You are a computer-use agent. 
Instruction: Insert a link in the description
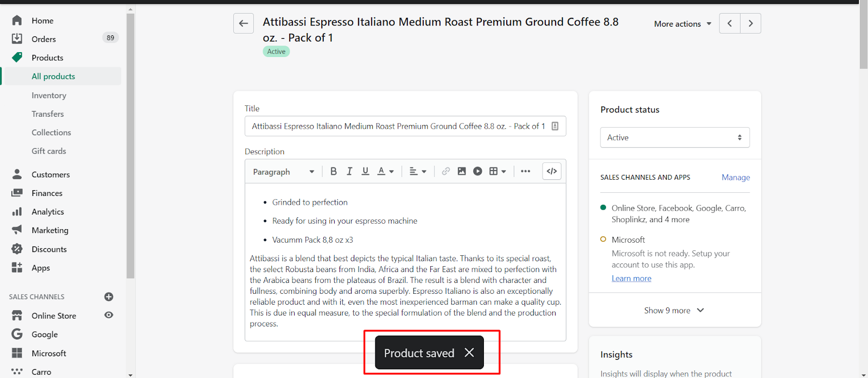445,171
